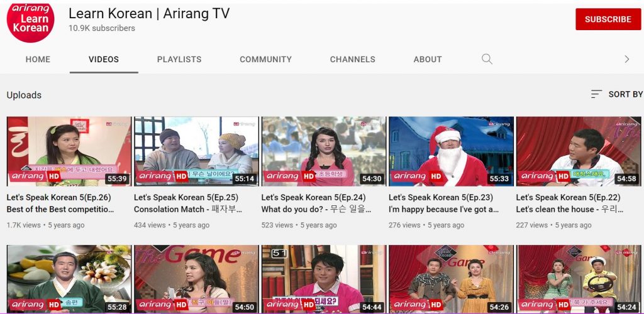644x314 pixels.
Task: Open Ep.22 video thumbnail with 54:58 duration
Action: point(579,151)
